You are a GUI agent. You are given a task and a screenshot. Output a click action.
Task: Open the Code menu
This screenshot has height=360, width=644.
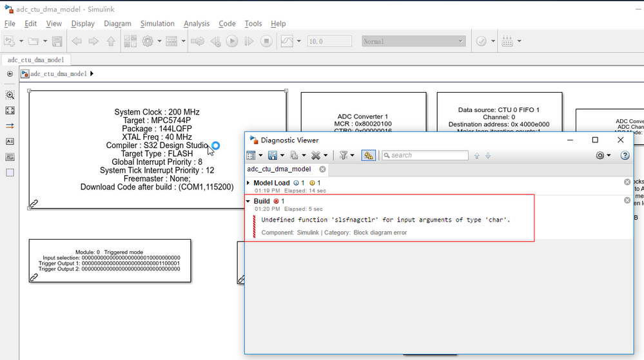[227, 23]
